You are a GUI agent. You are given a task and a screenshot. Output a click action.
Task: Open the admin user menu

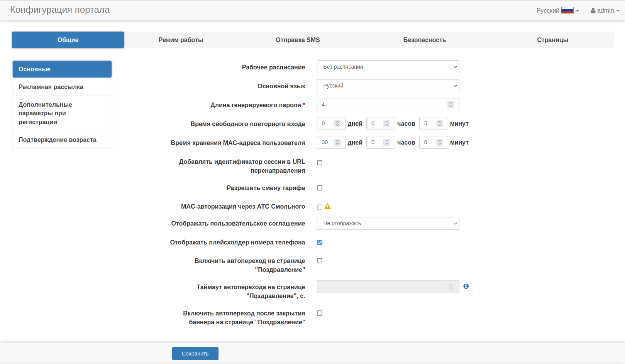coord(605,10)
